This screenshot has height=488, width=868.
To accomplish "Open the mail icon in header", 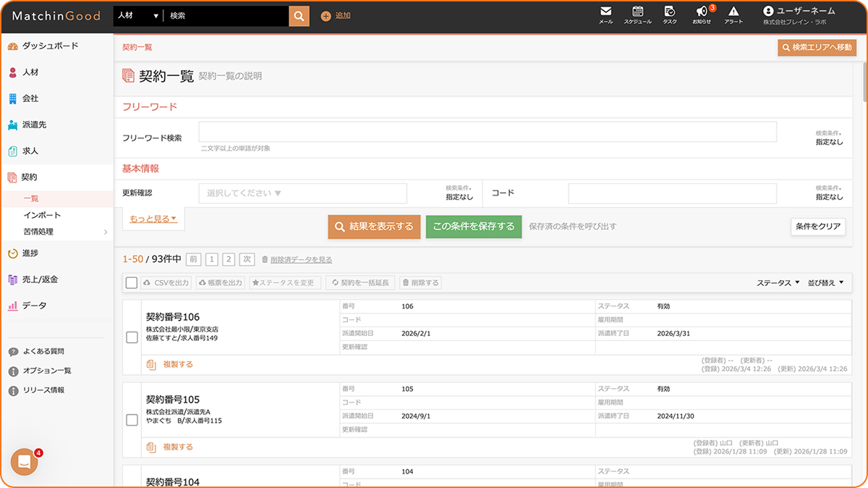I will 605,12.
